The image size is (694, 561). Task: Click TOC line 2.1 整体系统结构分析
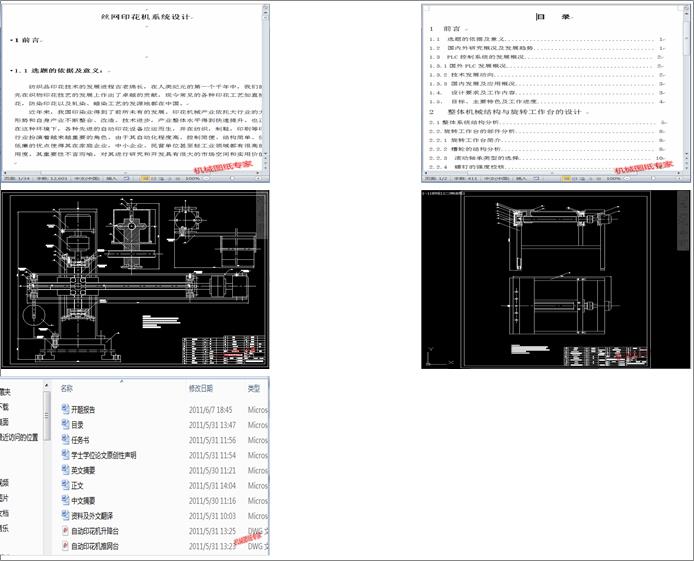(547, 122)
